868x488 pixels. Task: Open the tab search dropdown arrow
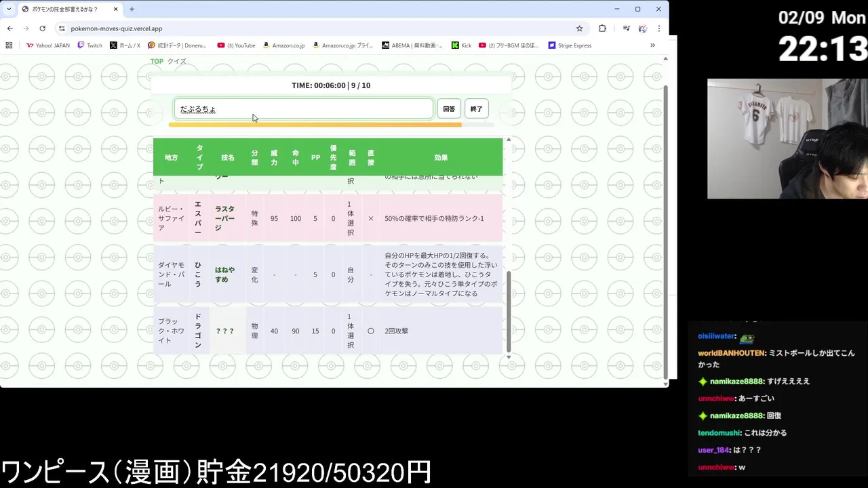(x=9, y=9)
